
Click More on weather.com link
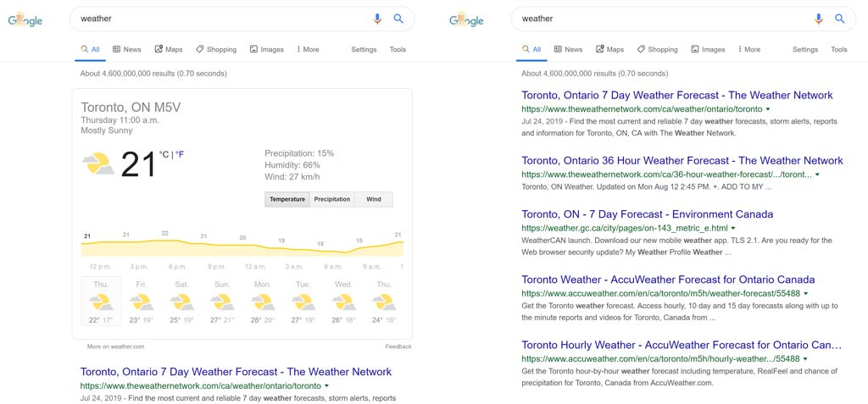(115, 346)
